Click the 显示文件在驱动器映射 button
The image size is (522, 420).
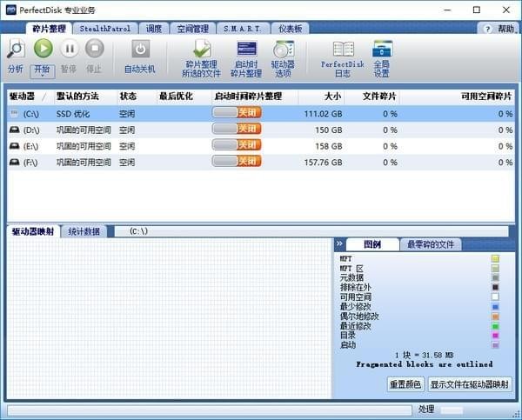[470, 384]
